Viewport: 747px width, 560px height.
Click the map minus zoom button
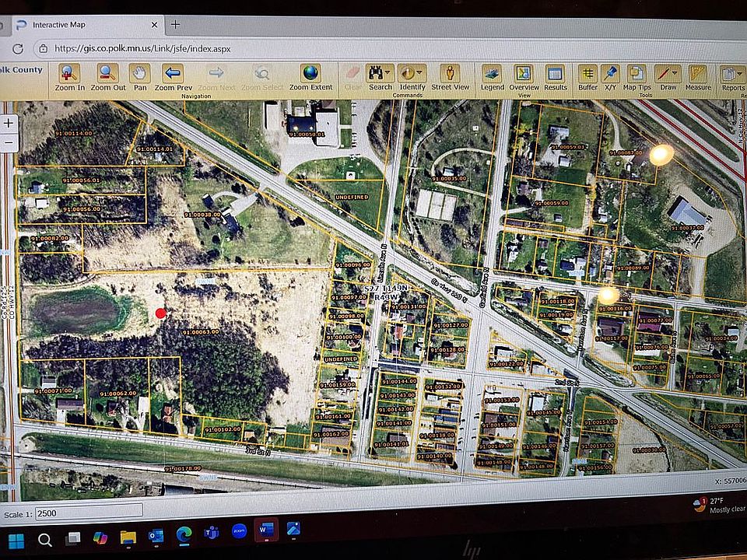coord(9,142)
